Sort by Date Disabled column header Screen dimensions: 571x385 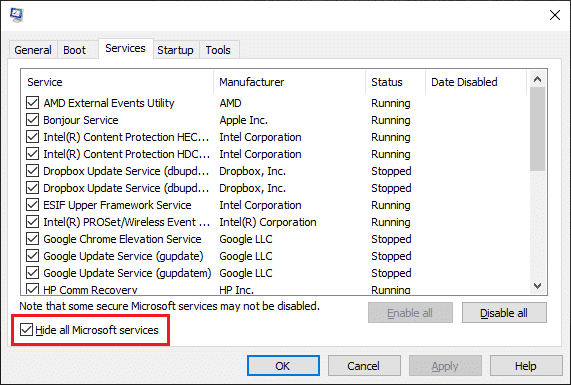476,82
